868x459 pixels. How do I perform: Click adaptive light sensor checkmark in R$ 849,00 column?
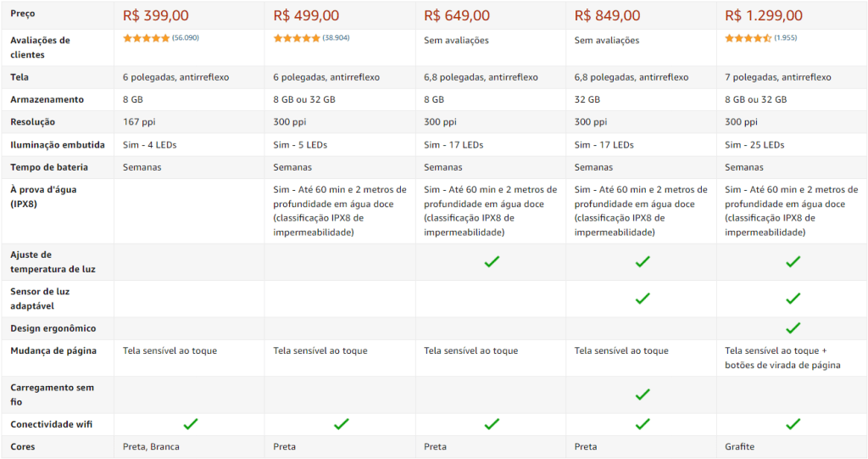pos(643,299)
